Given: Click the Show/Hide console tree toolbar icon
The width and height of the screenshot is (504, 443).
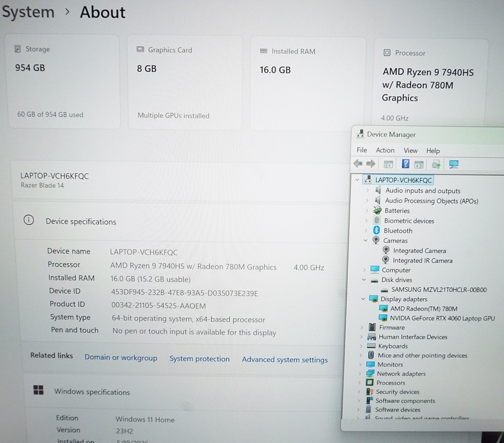Looking at the screenshot, I should (x=388, y=164).
